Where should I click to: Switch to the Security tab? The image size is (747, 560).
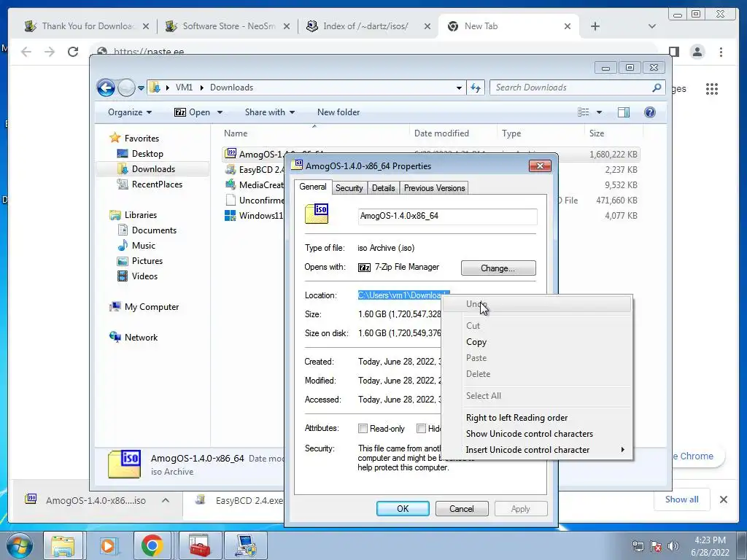(x=349, y=188)
